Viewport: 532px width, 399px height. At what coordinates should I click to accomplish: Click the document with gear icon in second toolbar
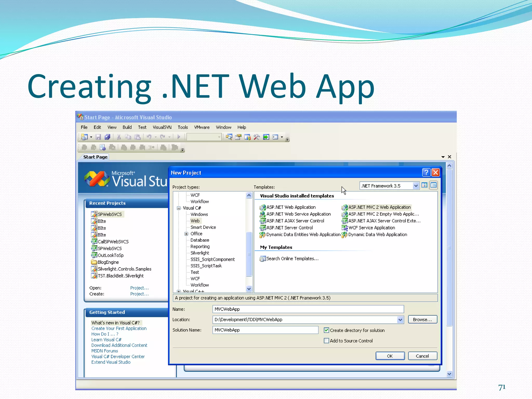point(103,148)
